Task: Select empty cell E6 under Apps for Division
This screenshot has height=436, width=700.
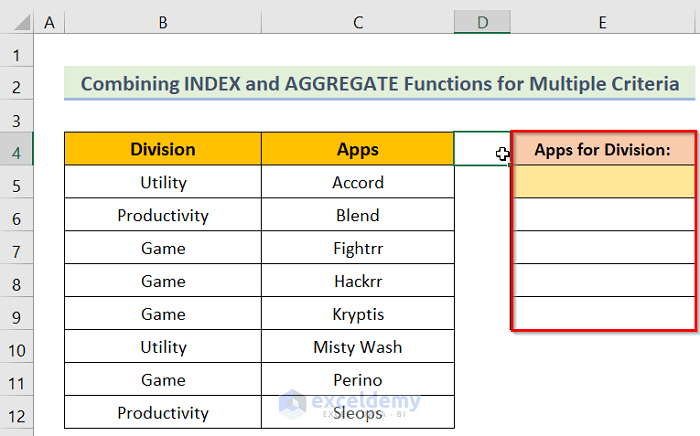Action: (604, 215)
